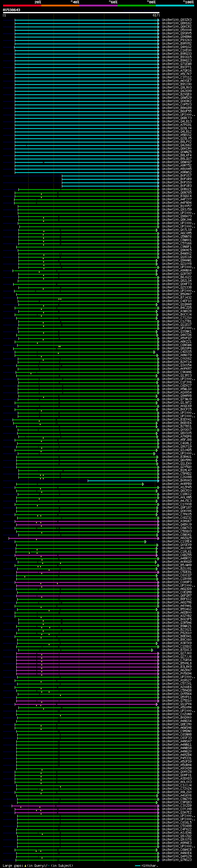Click the UniRef100_P82610 label
This screenshot has width=197, height=868.
pos(177,633)
